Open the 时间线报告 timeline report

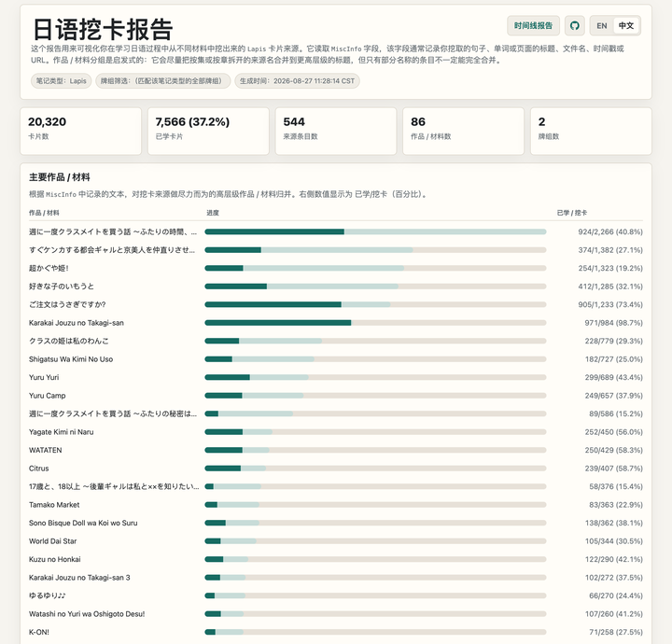[533, 26]
